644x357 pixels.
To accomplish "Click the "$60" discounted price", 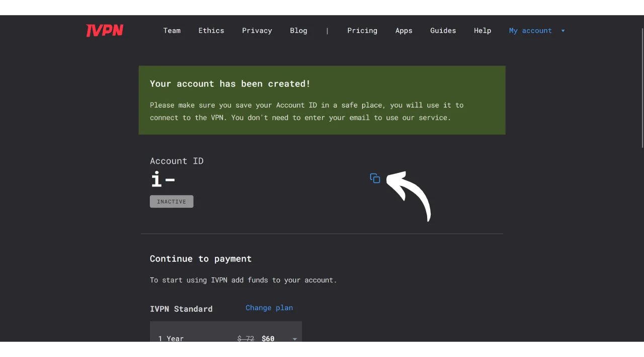I will click(268, 338).
